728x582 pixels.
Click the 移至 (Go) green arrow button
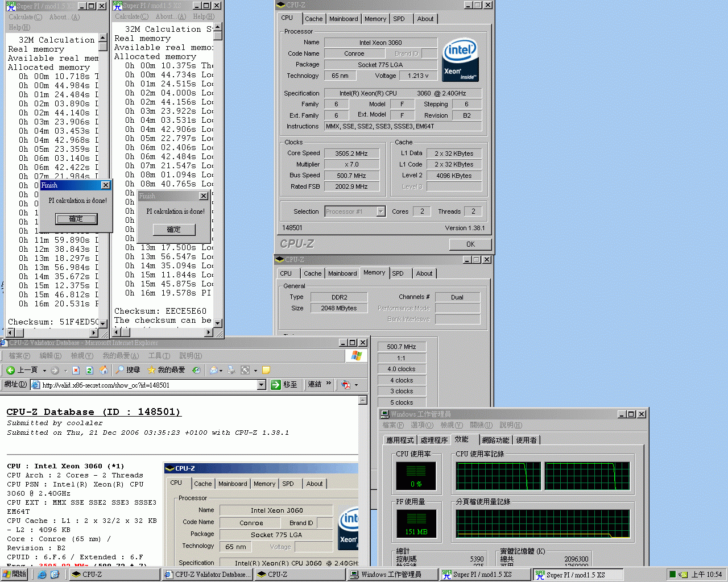pyautogui.click(x=284, y=385)
